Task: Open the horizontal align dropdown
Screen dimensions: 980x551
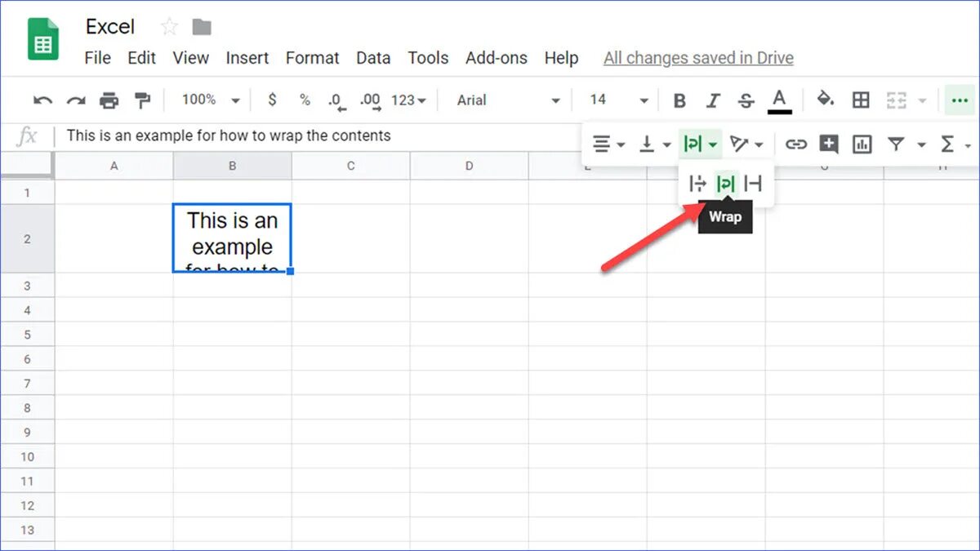Action: tap(608, 144)
